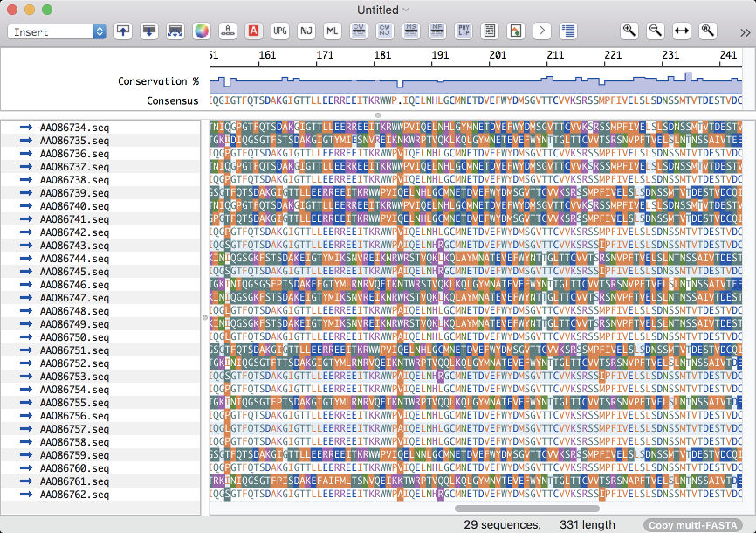The height and width of the screenshot is (533, 756).
Task: Open the Untitled title dropdown arrow
Action: 406,10
